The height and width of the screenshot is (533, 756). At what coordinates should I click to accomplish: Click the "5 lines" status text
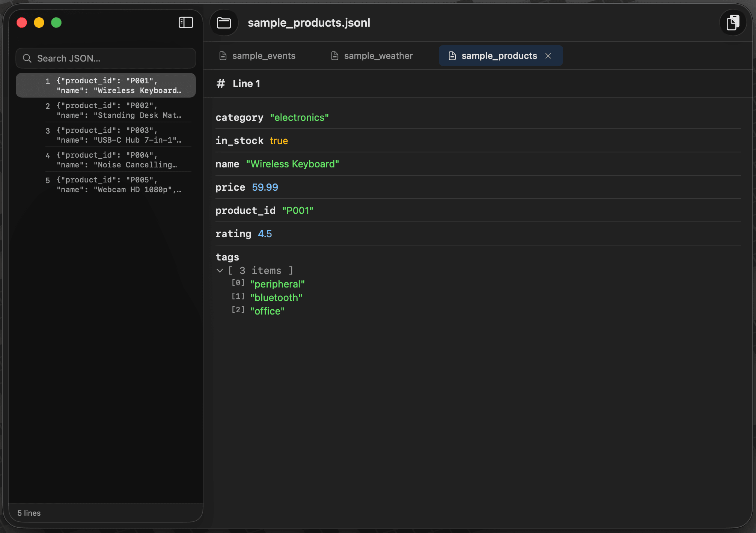click(x=29, y=513)
